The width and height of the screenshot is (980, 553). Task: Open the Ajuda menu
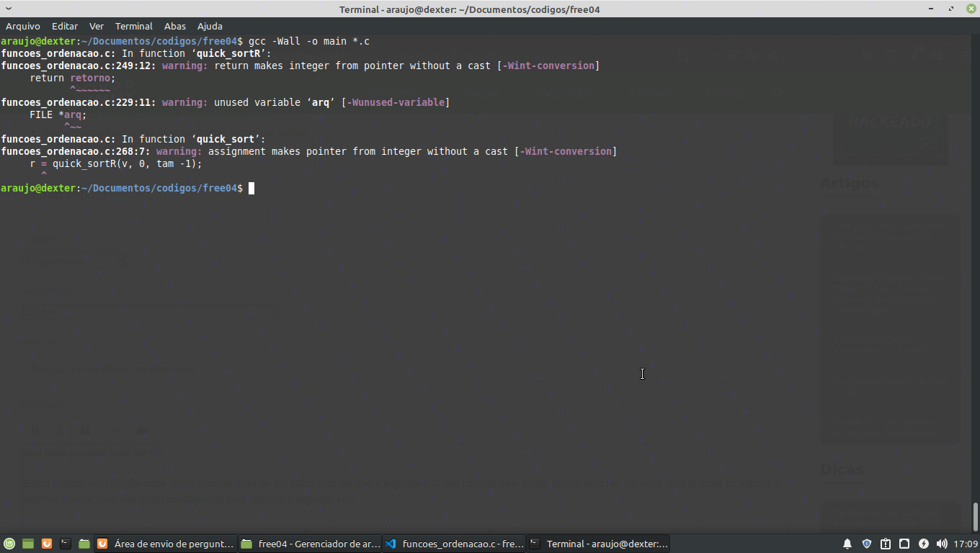click(x=210, y=26)
